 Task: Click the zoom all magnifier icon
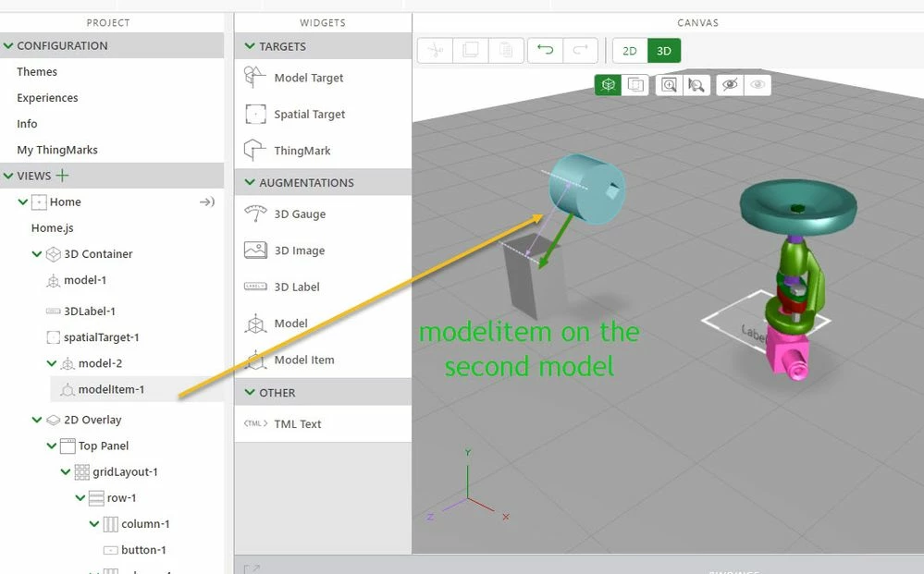[669, 85]
